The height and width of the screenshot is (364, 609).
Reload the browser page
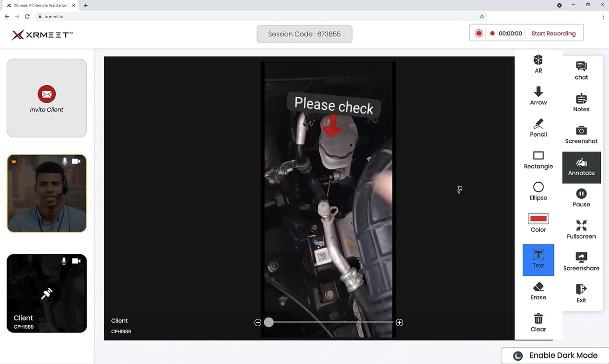[27, 16]
